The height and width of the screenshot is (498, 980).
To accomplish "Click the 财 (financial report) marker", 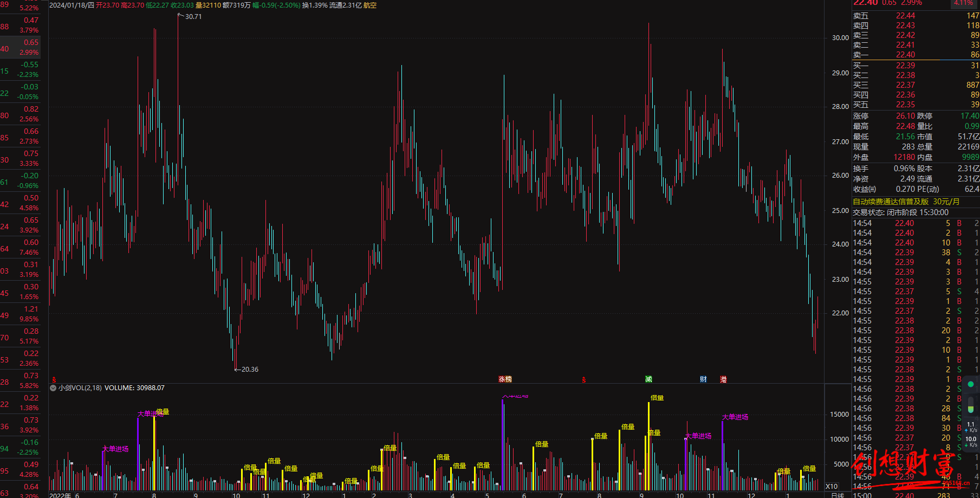I will click(703, 379).
